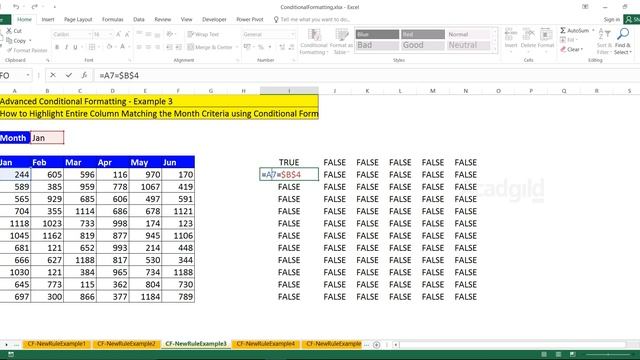This screenshot has height=360, width=640.
Task: Open the font size dropdown
Action: (x=110, y=34)
